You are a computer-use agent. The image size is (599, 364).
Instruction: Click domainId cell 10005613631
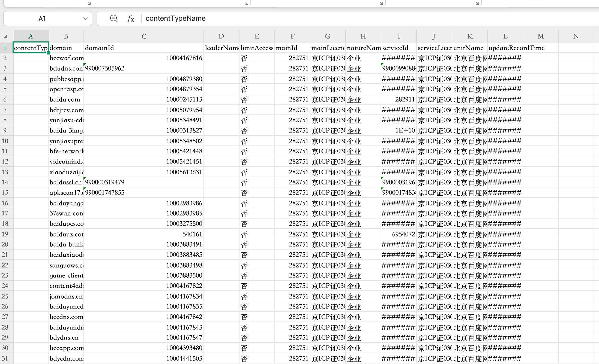144,172
